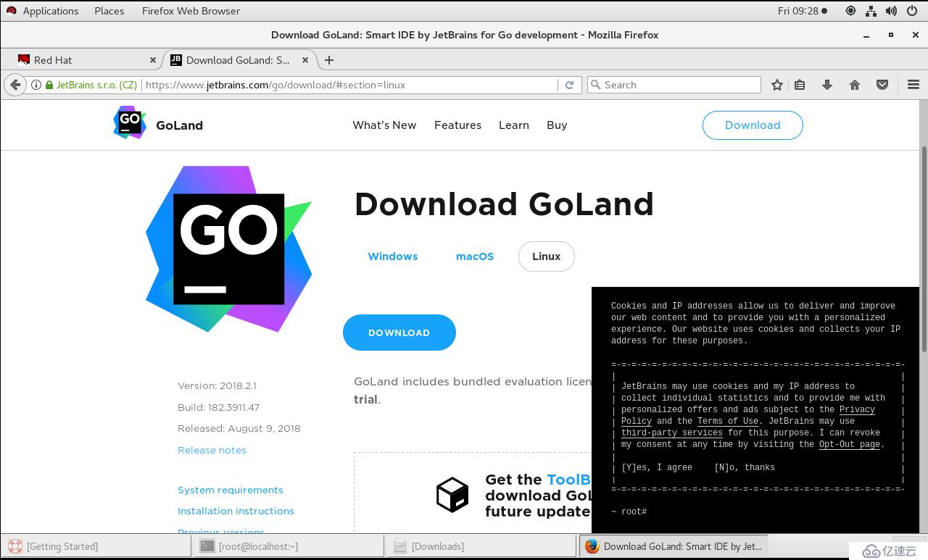
Task: Open the bookmarks list icon
Action: tap(800, 85)
